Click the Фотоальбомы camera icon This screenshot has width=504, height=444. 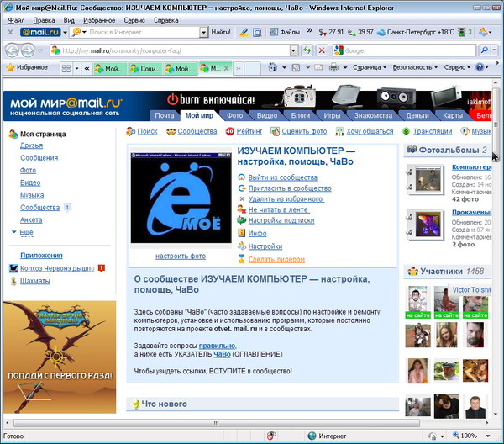pos(412,150)
